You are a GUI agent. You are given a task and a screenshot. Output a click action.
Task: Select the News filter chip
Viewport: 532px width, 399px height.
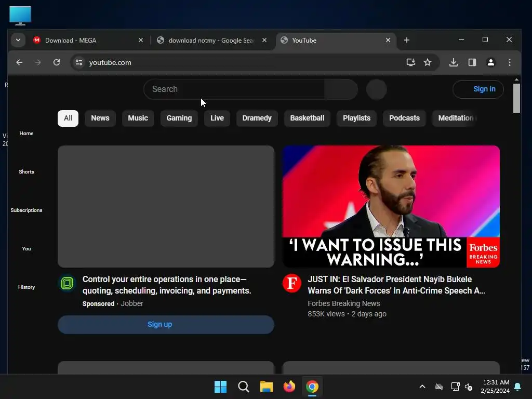pos(100,118)
